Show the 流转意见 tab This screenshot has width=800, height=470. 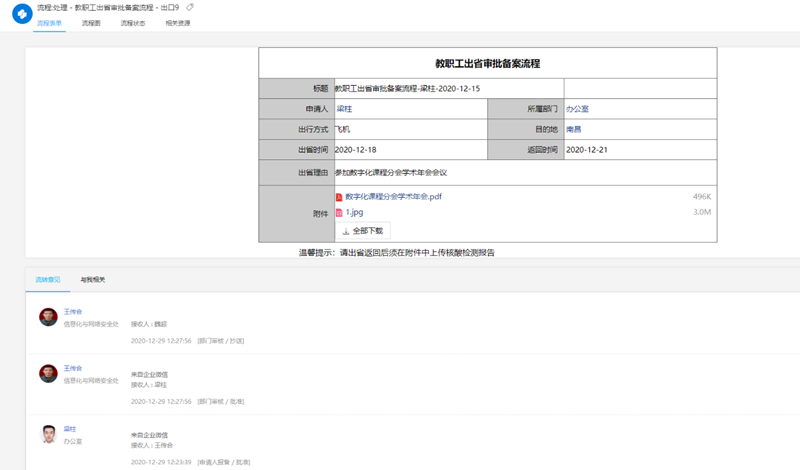[x=47, y=279]
